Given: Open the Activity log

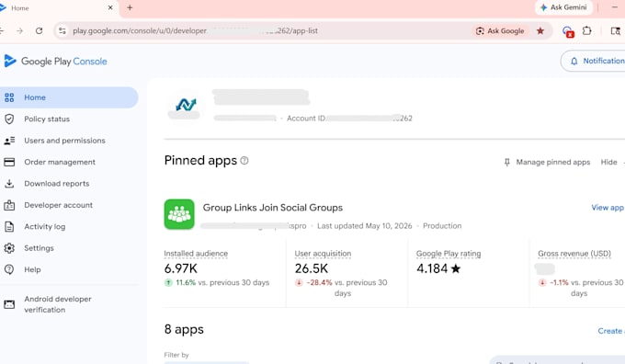Looking at the screenshot, I should 45,226.
